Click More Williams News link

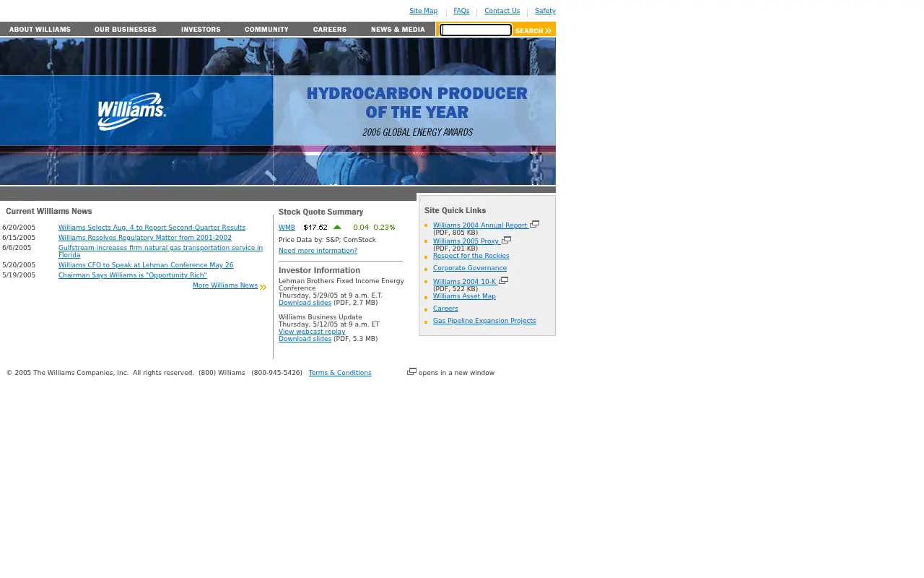[225, 285]
